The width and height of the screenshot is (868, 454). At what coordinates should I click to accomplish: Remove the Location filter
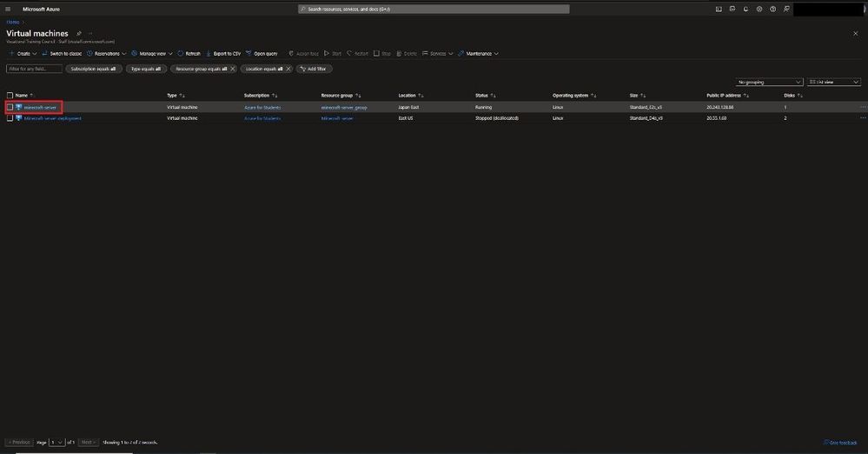click(288, 69)
